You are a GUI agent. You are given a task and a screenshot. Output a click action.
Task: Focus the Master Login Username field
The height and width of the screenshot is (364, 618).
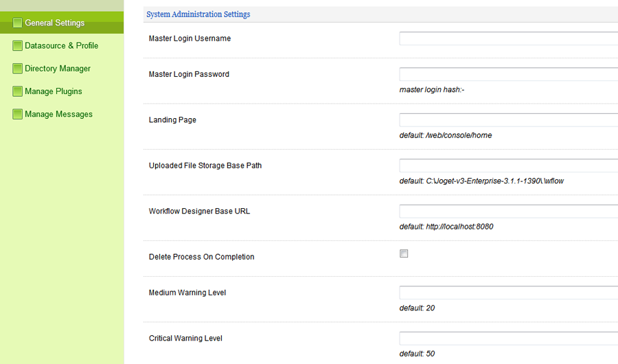tap(508, 38)
